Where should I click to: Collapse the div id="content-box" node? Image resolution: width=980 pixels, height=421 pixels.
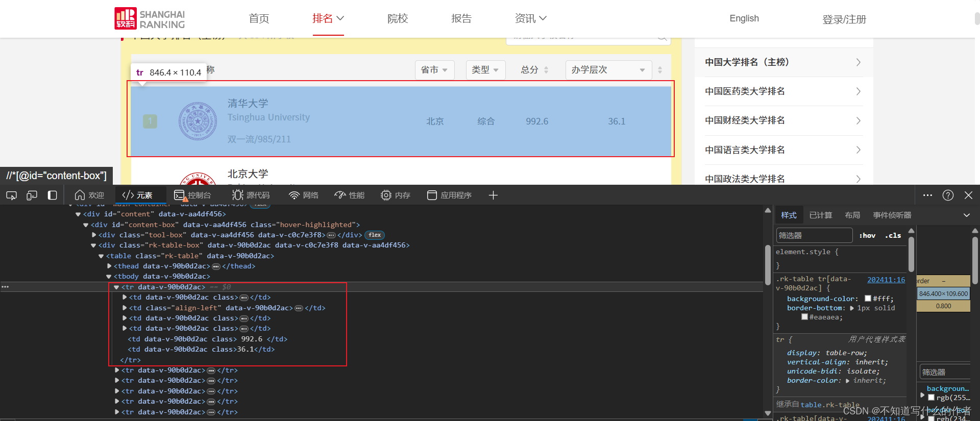tap(86, 225)
